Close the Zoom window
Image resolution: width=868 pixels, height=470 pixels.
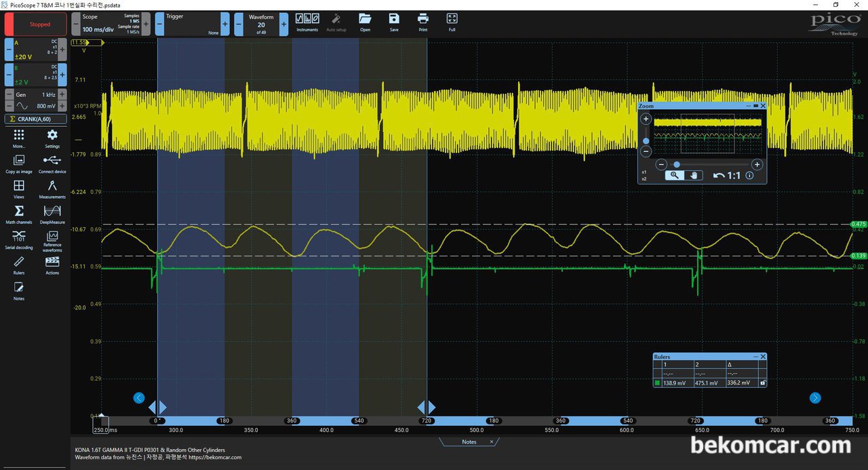(x=763, y=106)
